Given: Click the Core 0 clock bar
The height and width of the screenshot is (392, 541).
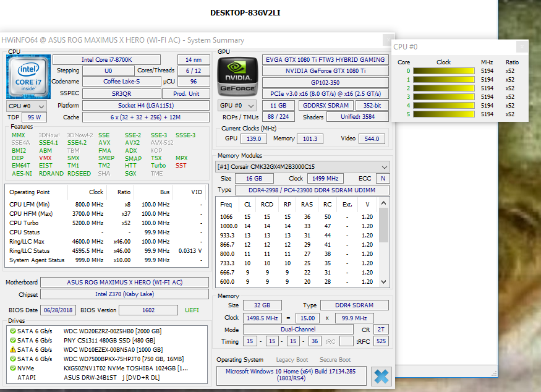Looking at the screenshot, I should pyautogui.click(x=444, y=70).
